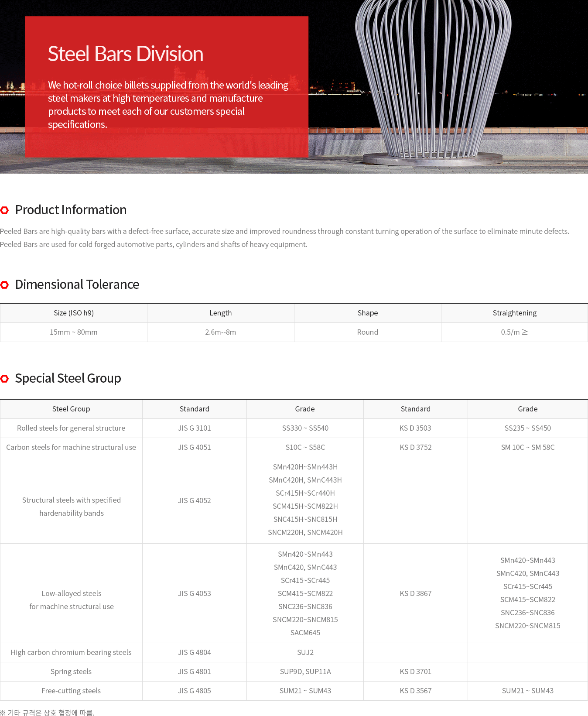Select the 15mm ~ 80mm size cell
The height and width of the screenshot is (716, 588).
pos(74,332)
